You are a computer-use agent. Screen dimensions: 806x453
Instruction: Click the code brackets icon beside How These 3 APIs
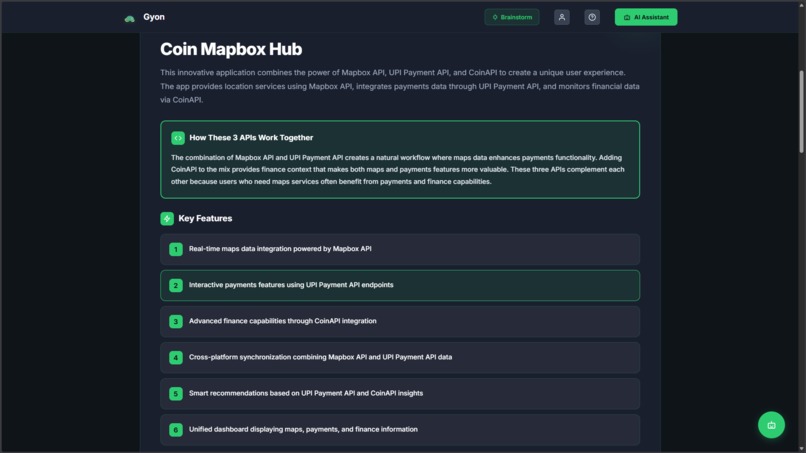click(178, 138)
